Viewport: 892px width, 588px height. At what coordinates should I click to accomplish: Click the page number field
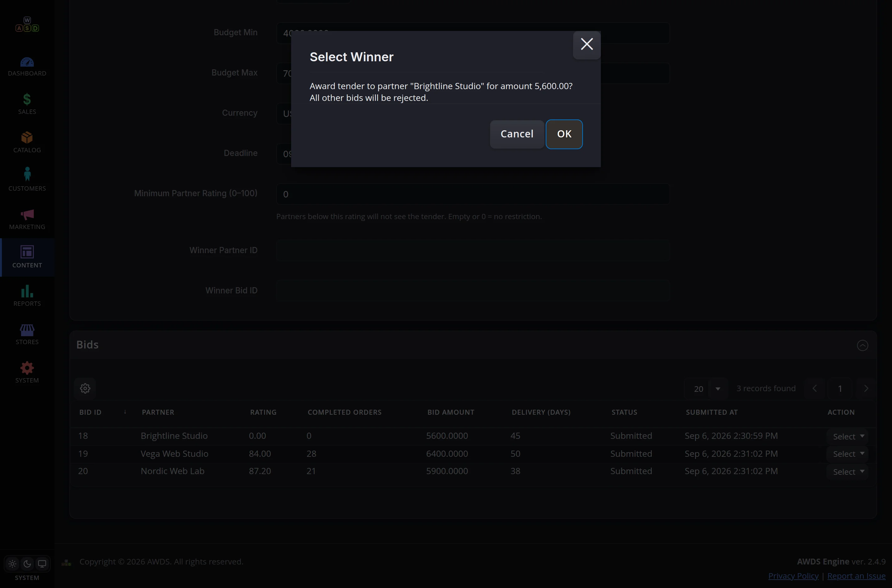click(840, 388)
